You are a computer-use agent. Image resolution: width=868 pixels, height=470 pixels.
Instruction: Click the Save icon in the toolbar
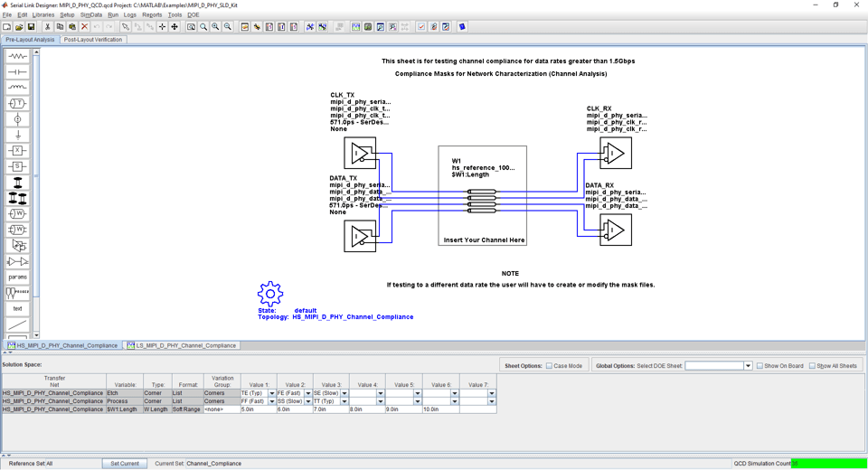(x=31, y=27)
